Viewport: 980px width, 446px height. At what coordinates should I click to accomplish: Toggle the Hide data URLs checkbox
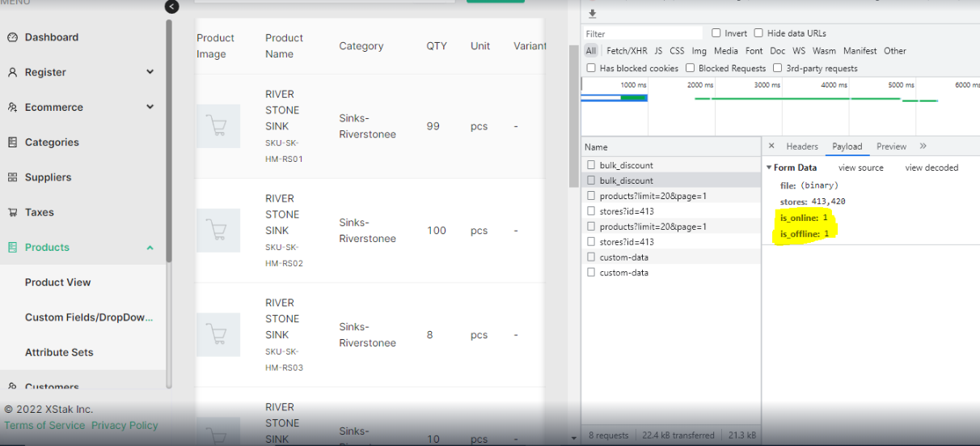(x=758, y=33)
